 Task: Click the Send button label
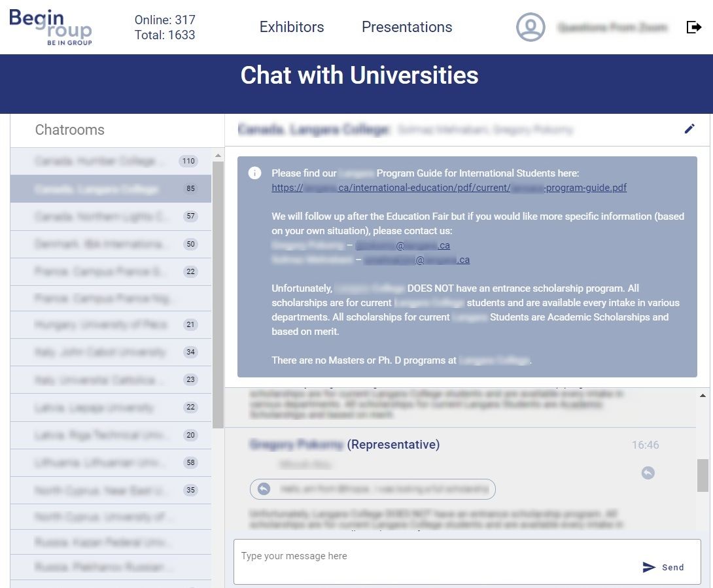pos(672,567)
